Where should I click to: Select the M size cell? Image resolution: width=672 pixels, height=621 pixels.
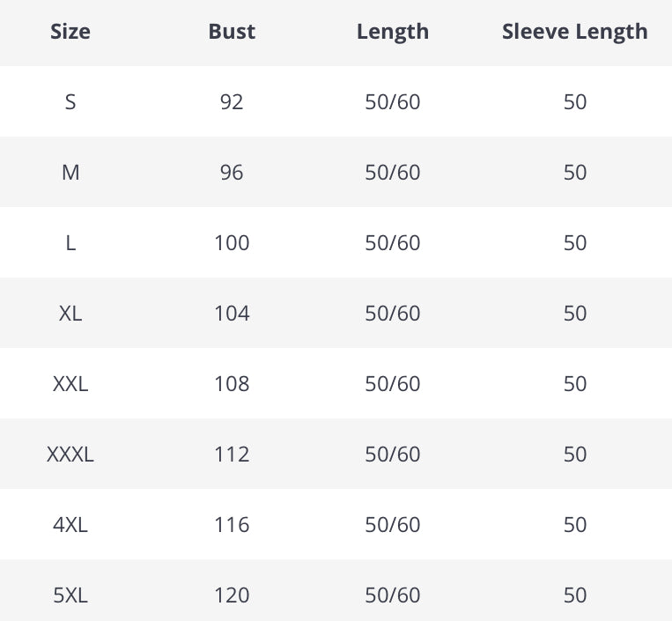click(70, 173)
